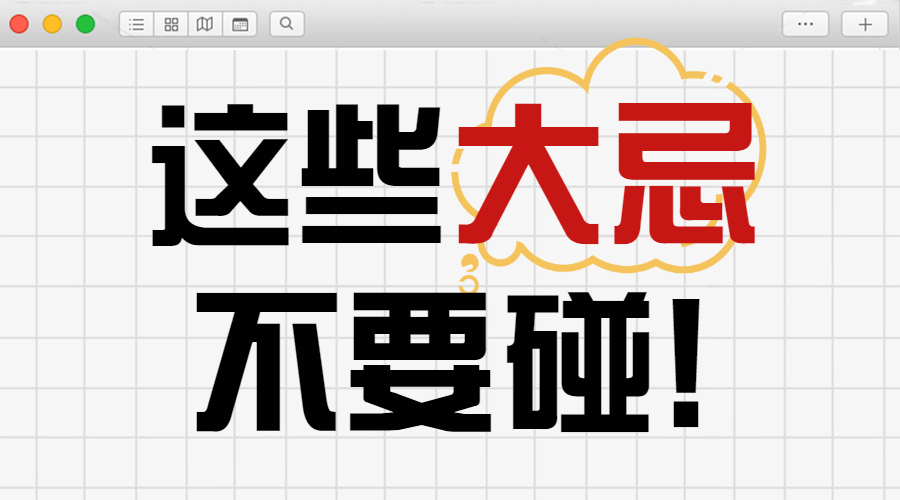Show the calendar view icon
Viewport: 900px width, 500px height.
pyautogui.click(x=240, y=24)
